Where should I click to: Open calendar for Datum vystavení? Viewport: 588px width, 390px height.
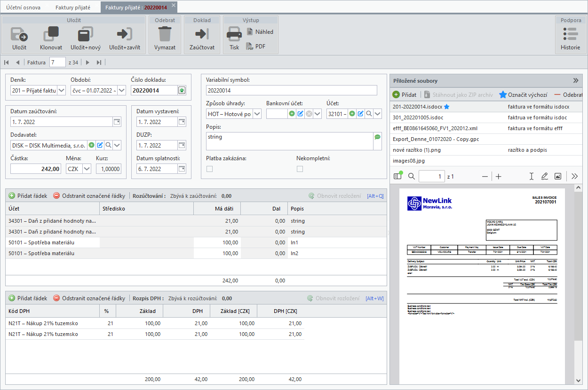[x=182, y=122]
